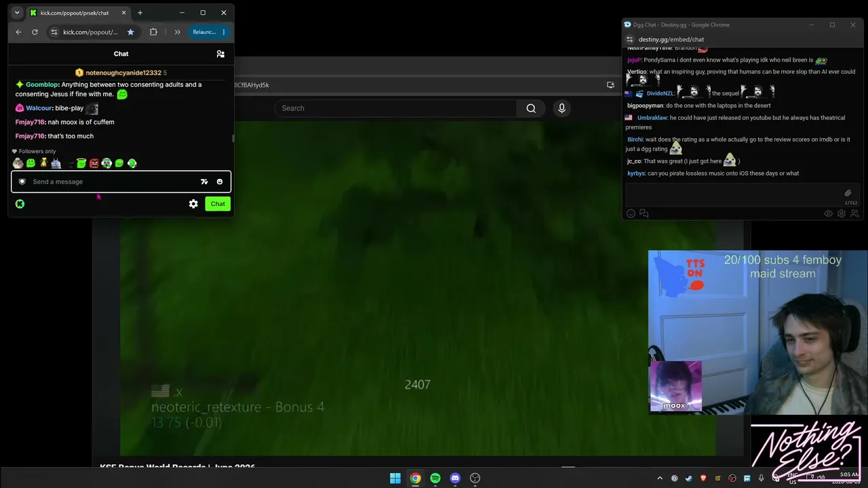Open Dgg chat settings gear
868x488 pixels.
click(x=842, y=213)
